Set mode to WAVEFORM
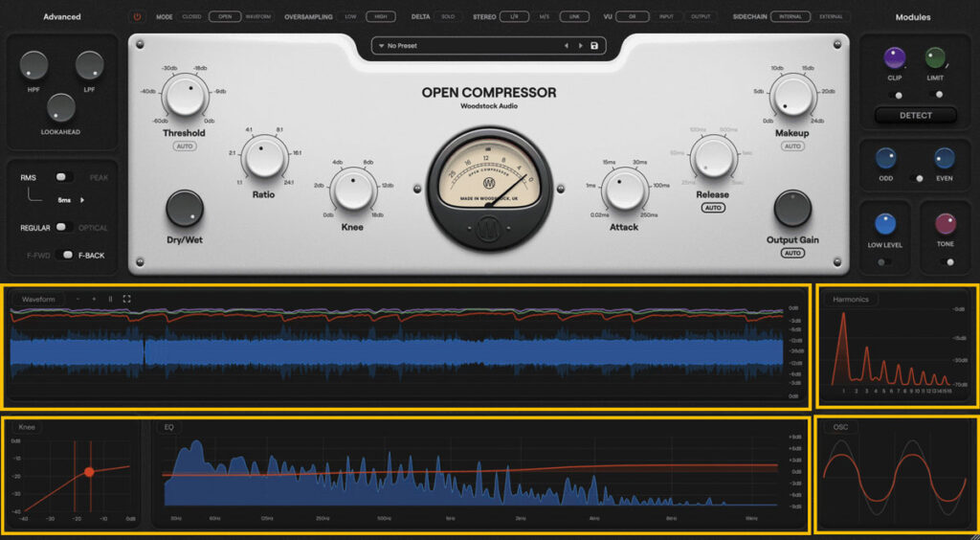This screenshot has width=980, height=540. 258,17
